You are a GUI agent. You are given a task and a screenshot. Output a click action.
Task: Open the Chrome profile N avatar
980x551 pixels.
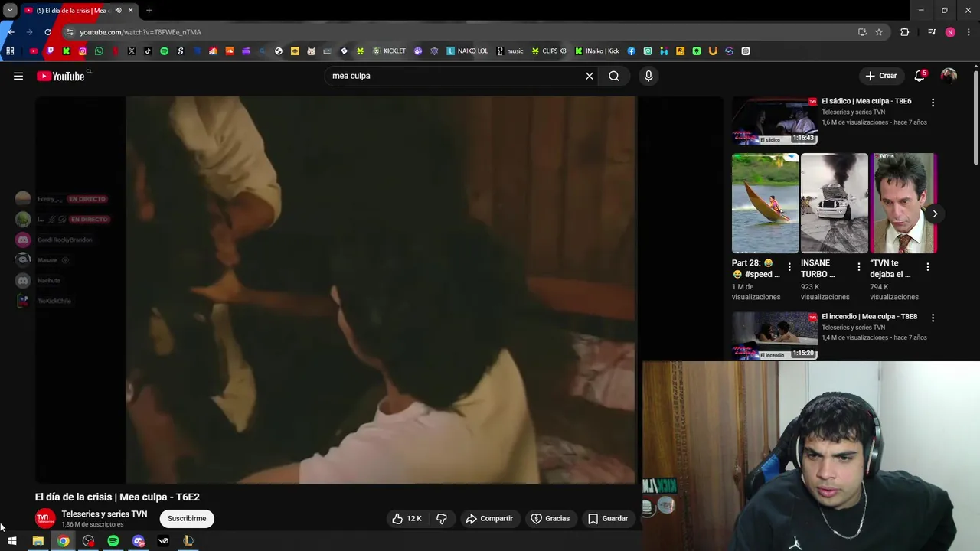coord(950,32)
